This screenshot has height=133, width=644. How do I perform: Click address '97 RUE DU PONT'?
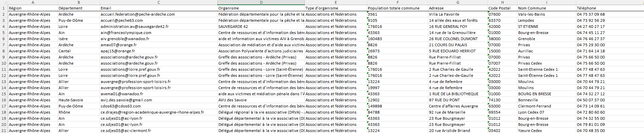(x=458, y=100)
